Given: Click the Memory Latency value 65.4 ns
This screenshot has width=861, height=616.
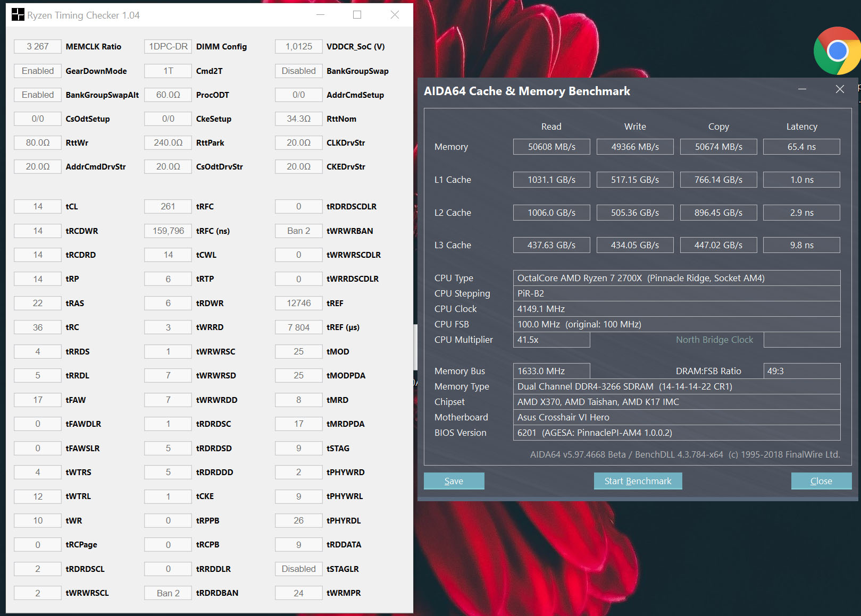Looking at the screenshot, I should [802, 147].
